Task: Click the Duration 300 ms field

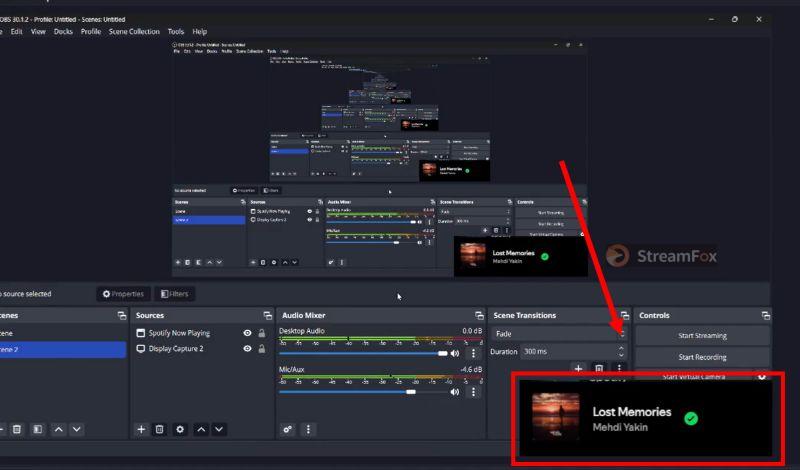Action: [x=573, y=351]
